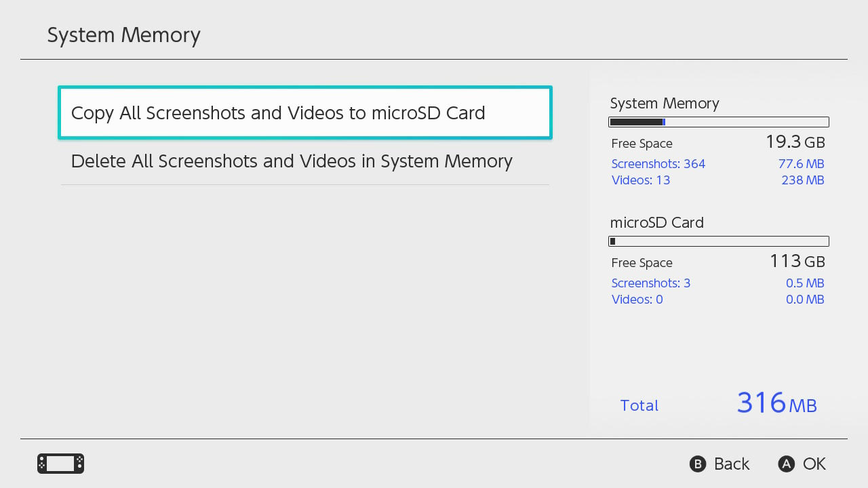Click the handheld console icon

(x=60, y=464)
